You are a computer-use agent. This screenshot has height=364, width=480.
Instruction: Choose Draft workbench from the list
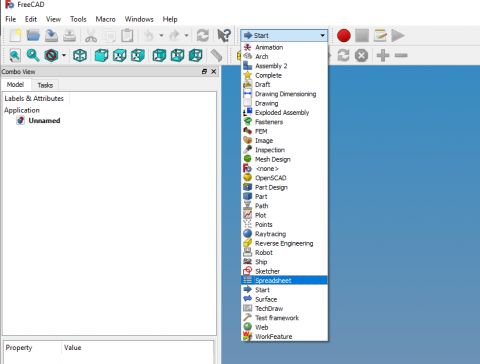(x=284, y=84)
